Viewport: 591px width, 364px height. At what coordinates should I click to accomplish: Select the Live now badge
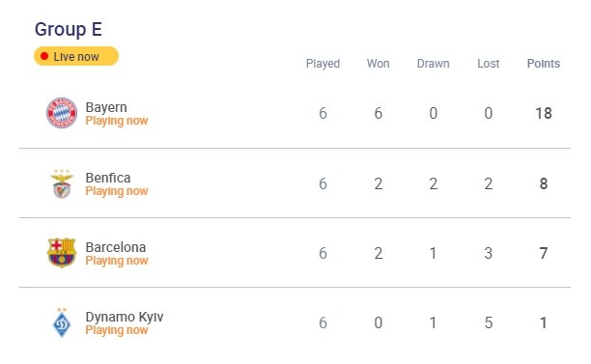click(x=76, y=56)
